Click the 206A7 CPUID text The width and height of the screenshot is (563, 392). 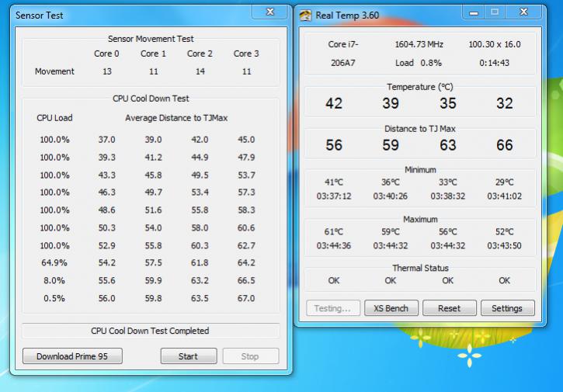(343, 63)
